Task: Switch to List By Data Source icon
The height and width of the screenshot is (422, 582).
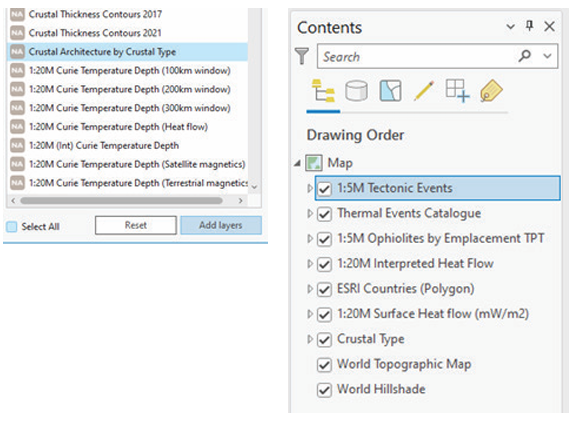Action: [x=356, y=91]
